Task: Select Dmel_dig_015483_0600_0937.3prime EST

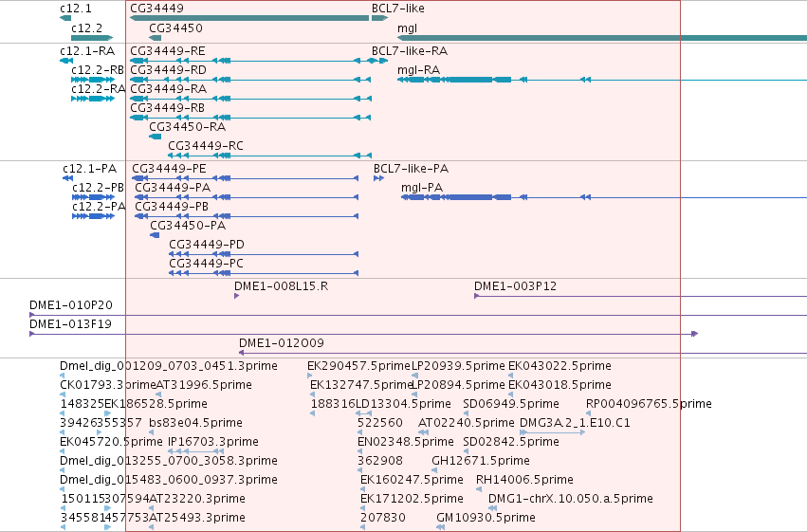Action: point(169,481)
